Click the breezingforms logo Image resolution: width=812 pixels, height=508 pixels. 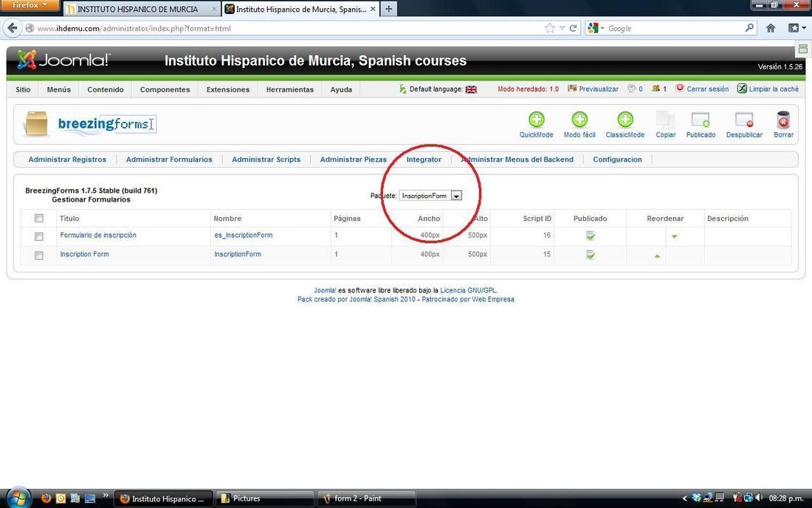click(x=107, y=124)
